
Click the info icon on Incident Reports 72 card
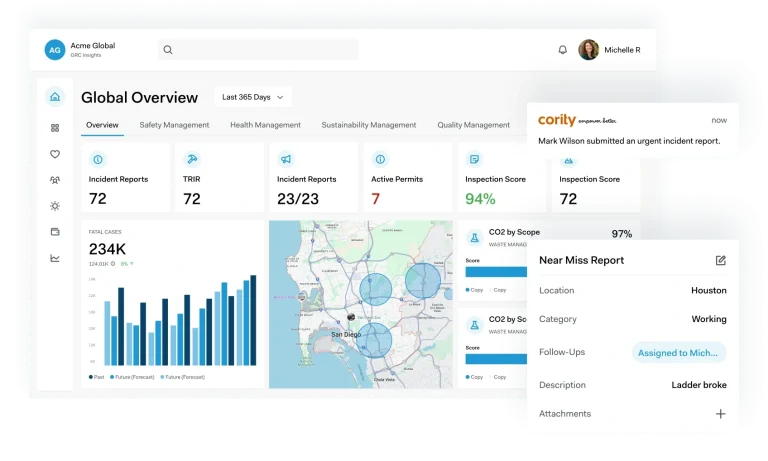pos(97,159)
